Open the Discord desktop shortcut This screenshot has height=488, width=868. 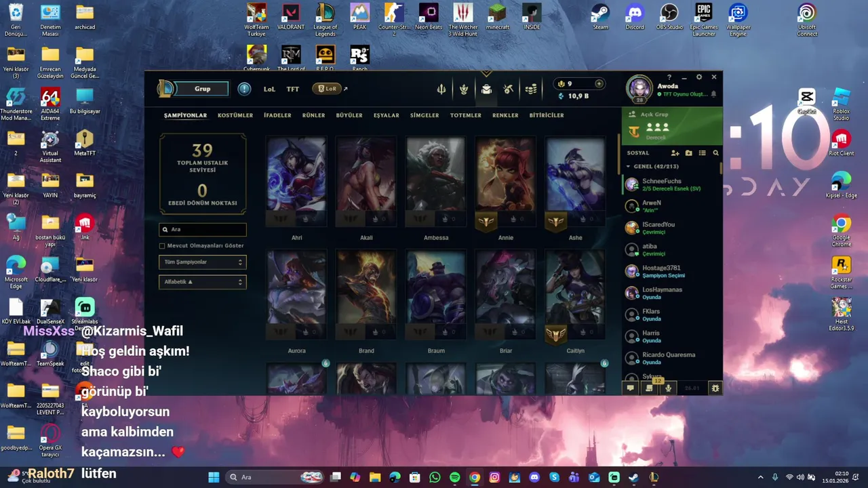(x=635, y=18)
